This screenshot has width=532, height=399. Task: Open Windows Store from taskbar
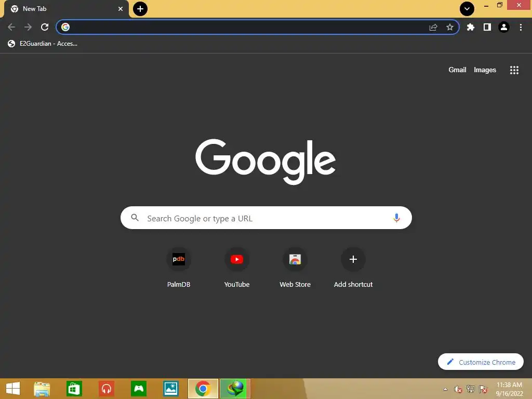click(74, 389)
